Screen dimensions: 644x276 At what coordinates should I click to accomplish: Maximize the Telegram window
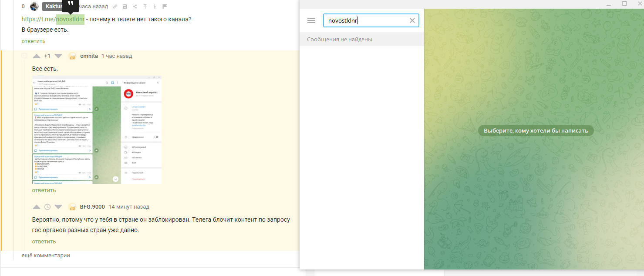tap(624, 3)
